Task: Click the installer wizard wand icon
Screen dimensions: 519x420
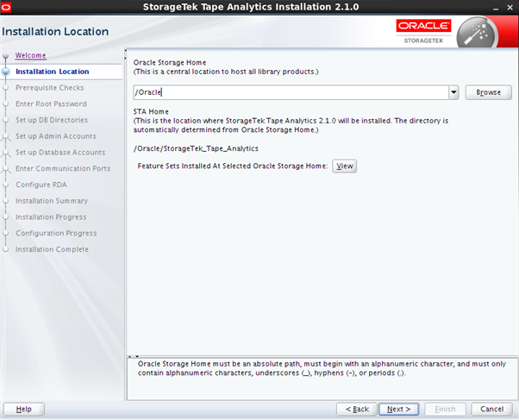Action: coord(477,33)
